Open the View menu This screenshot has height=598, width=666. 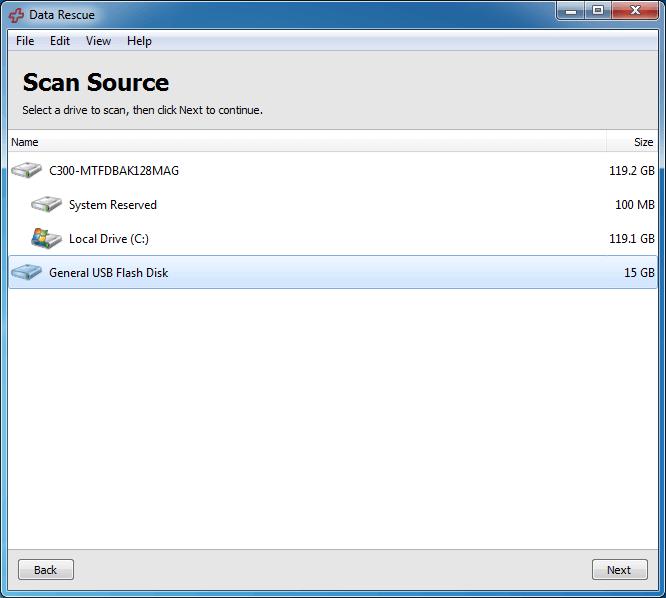point(99,41)
